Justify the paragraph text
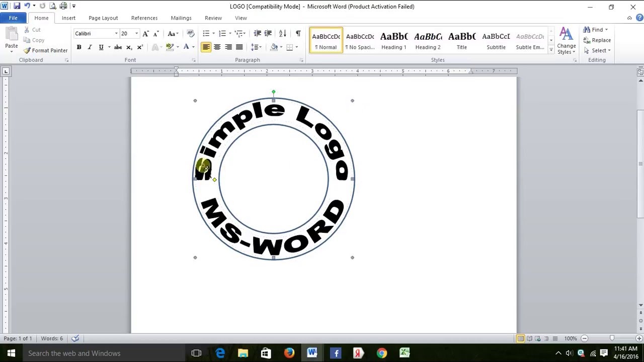This screenshot has width=644, height=362. point(239,47)
